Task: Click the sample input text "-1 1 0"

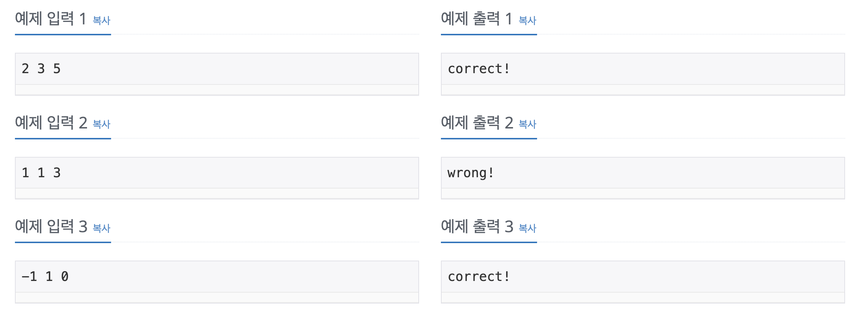Action: [x=45, y=277]
